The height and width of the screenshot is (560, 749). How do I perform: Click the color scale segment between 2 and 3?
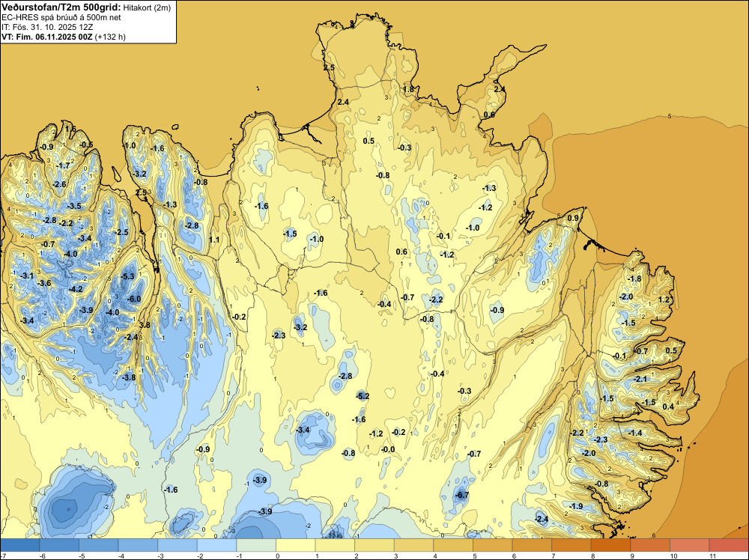tap(374, 545)
